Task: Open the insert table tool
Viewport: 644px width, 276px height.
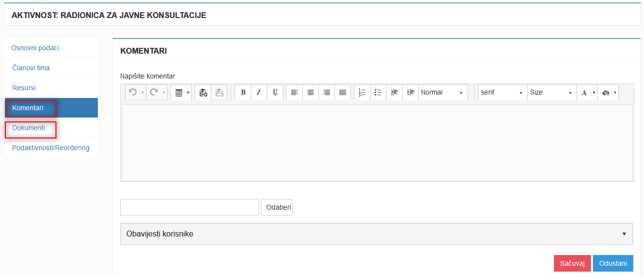Action: (181, 92)
